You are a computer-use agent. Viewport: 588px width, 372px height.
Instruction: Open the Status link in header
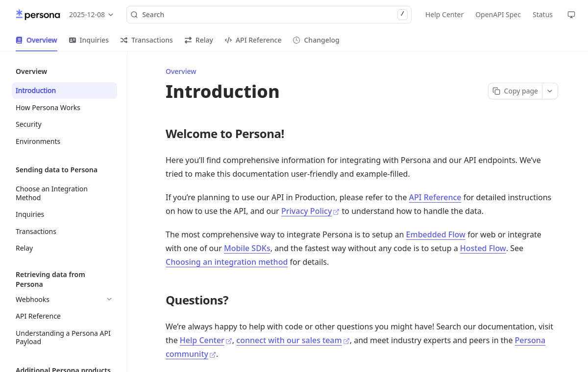coord(542,15)
